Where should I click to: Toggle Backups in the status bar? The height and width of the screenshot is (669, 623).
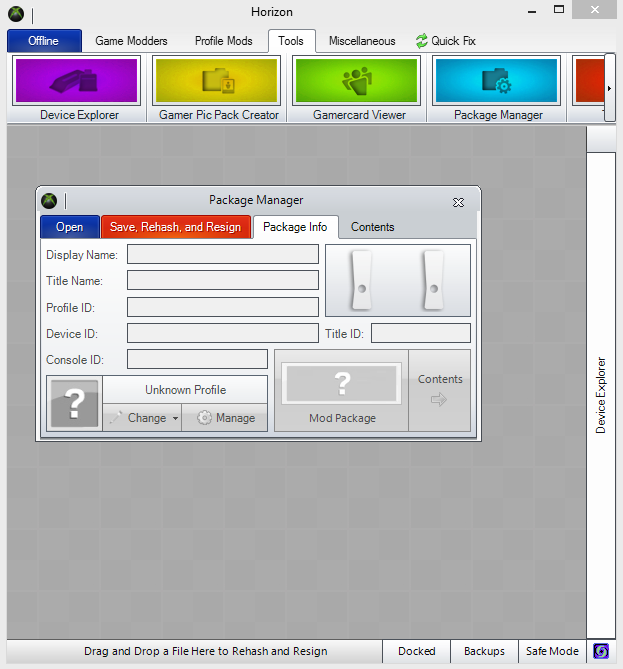tap(484, 651)
